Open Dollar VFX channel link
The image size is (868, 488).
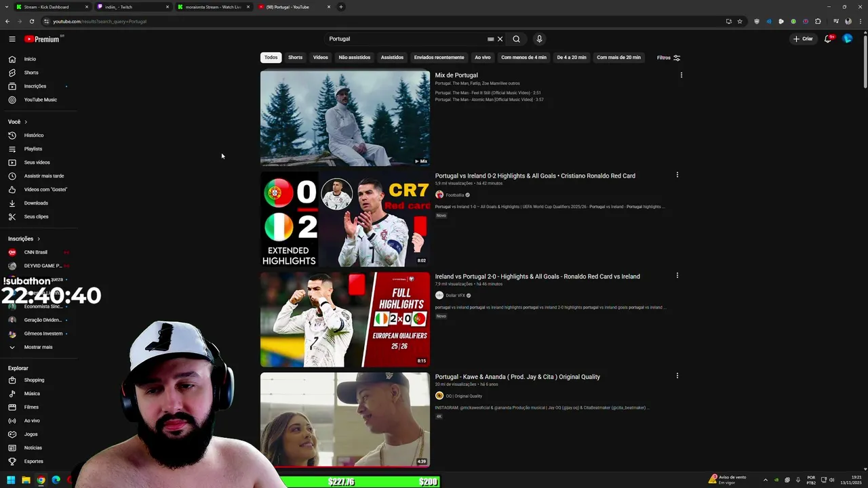(456, 296)
